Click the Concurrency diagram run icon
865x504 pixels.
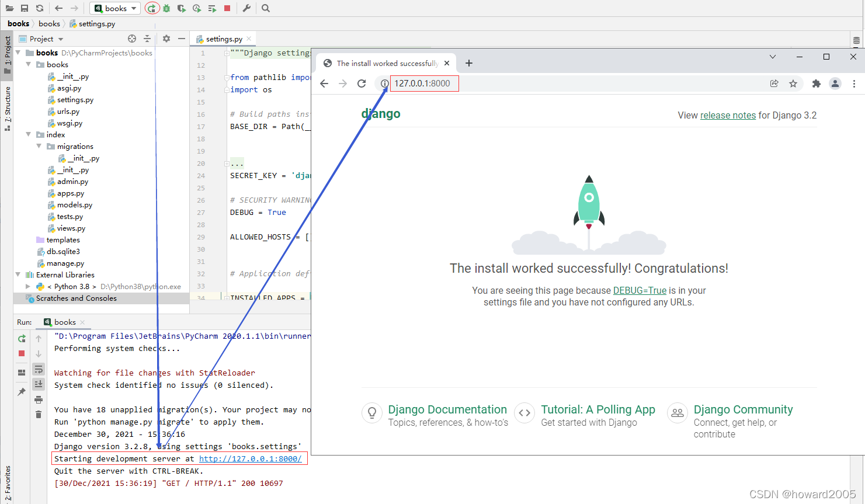212,8
